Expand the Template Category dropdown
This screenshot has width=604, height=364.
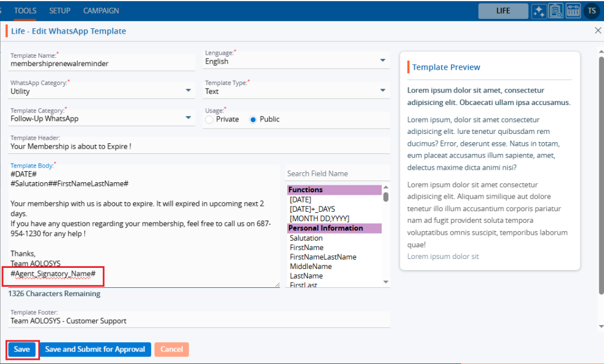click(x=188, y=118)
